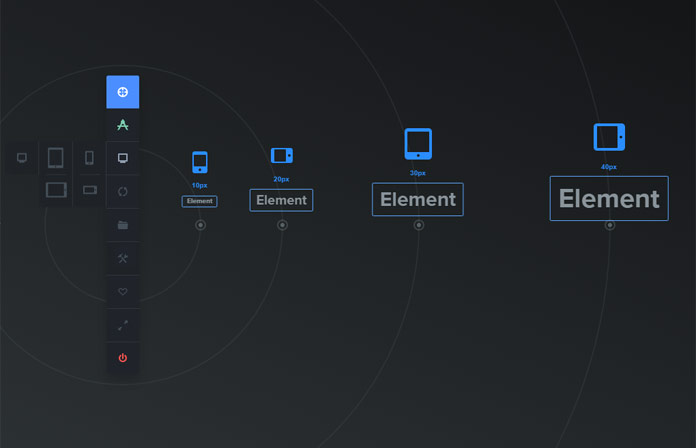Screen dimensions: 696x448
Task: Choose the small desktop monitor in flyout
Action: click(x=22, y=157)
